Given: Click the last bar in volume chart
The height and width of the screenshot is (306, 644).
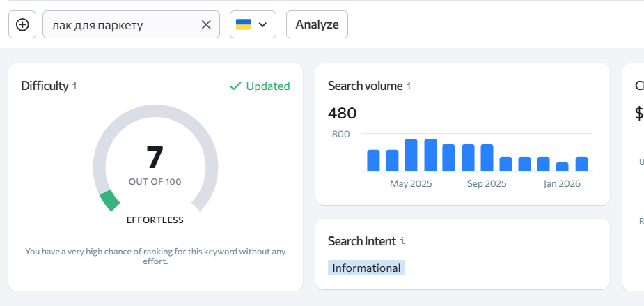Looking at the screenshot, I should [582, 164].
